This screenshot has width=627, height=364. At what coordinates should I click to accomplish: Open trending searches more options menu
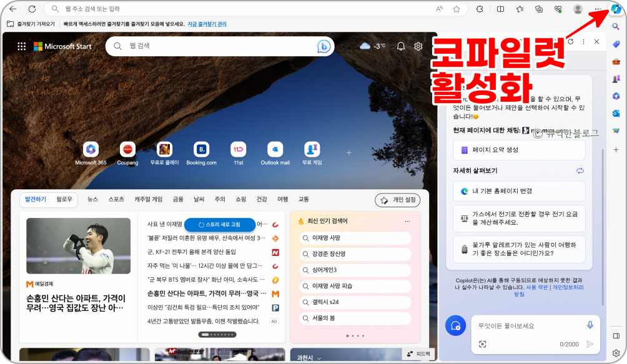point(407,221)
